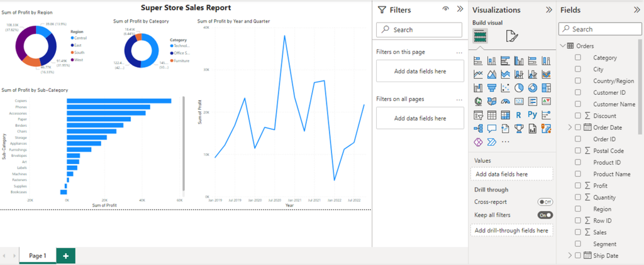Switch to the Page 1 tab
Screen dimensions: 644x265
tap(37, 256)
